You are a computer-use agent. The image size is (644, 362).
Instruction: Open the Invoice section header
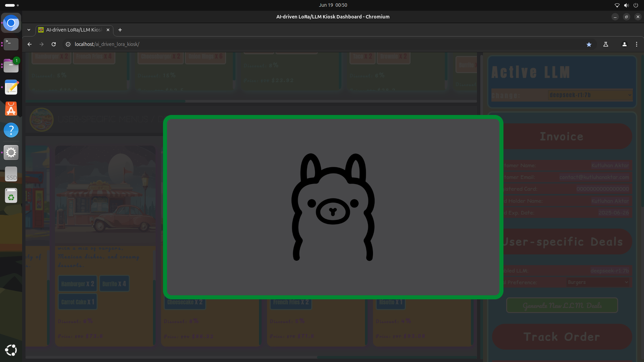(562, 136)
